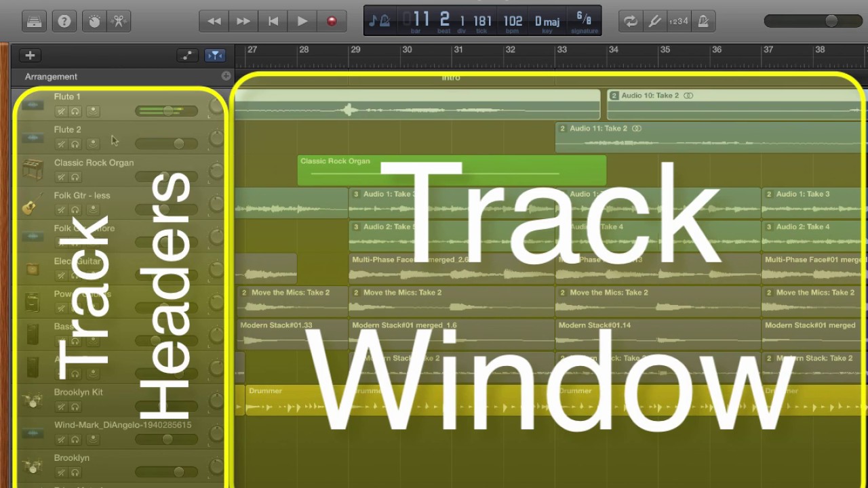Open takes menu on Audio 11: Take 2
868x488 pixels.
(x=562, y=128)
